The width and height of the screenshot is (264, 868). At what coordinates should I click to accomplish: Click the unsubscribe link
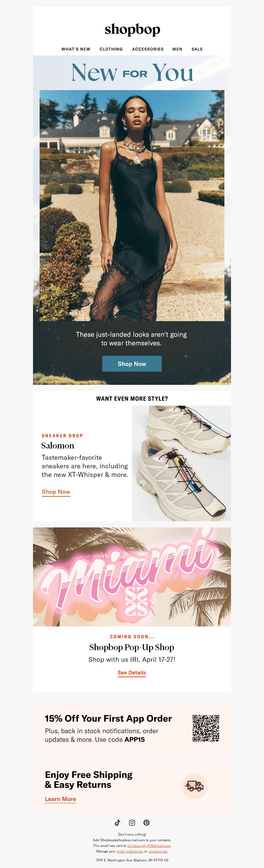[158, 851]
